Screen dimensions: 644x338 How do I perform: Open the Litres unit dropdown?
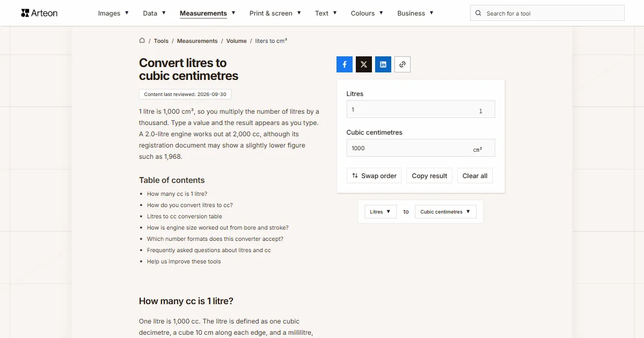coord(380,212)
